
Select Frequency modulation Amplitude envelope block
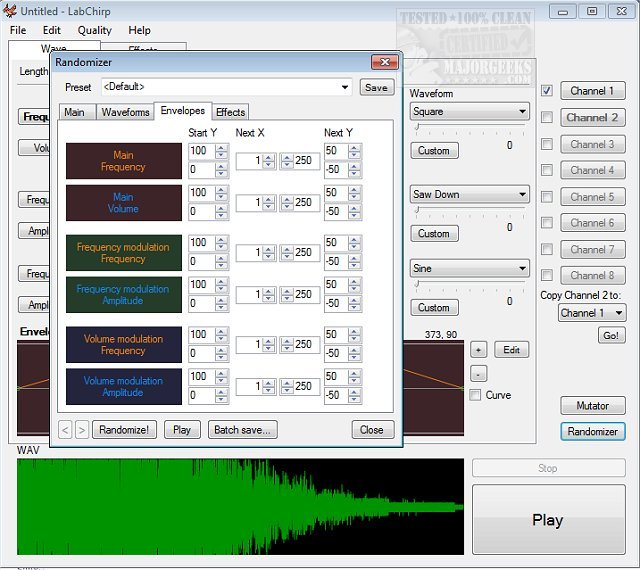123,295
